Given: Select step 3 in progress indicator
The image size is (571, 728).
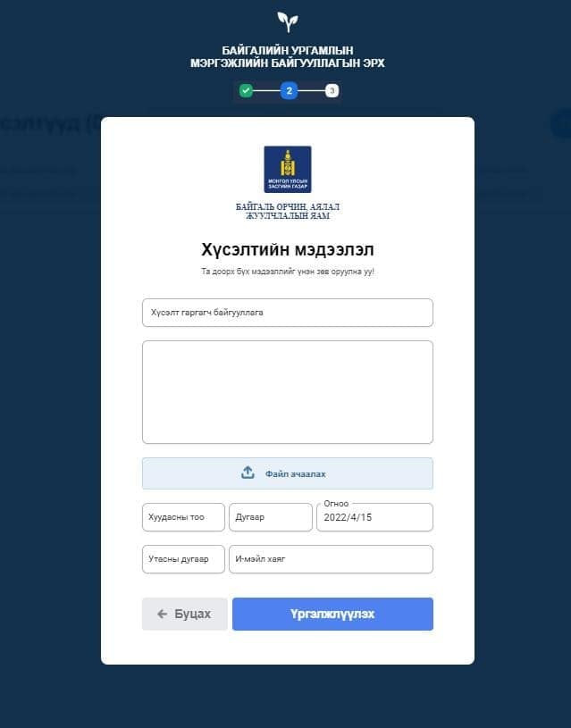Looking at the screenshot, I should pos(332,90).
